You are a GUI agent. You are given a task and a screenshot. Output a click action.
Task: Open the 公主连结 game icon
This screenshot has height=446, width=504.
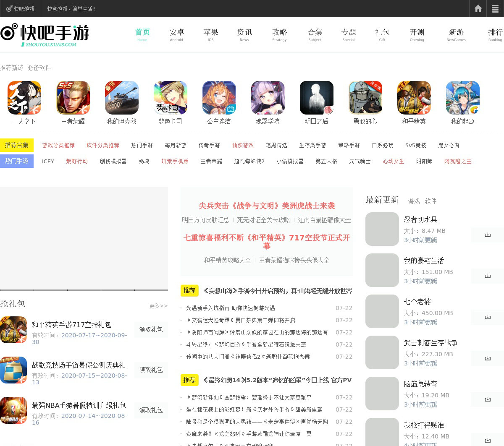coord(219,98)
